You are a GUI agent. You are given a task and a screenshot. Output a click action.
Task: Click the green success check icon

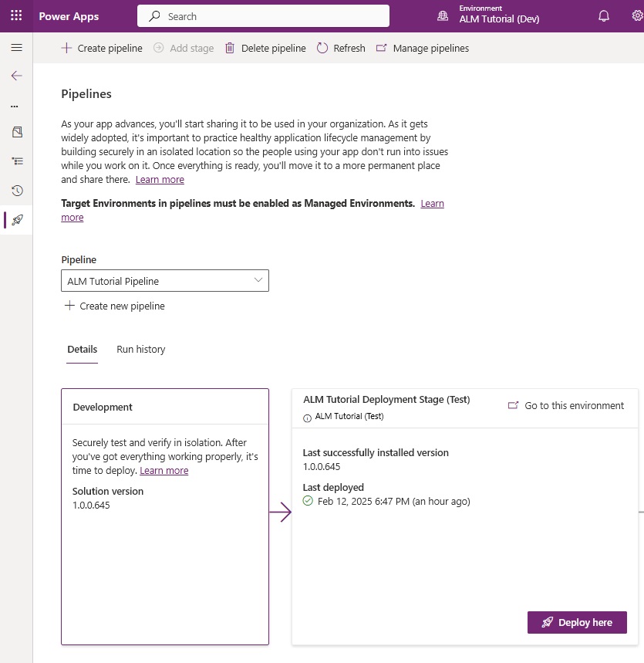pyautogui.click(x=308, y=501)
